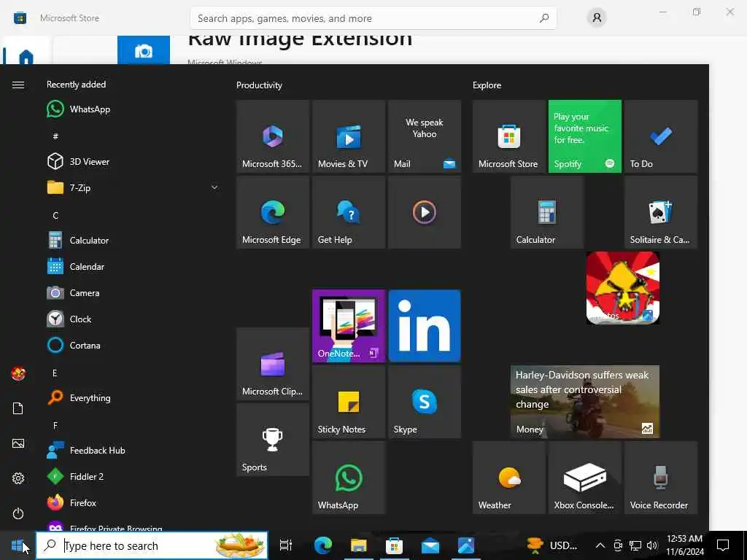
Task: Open Edge from the taskbar
Action: 323,545
